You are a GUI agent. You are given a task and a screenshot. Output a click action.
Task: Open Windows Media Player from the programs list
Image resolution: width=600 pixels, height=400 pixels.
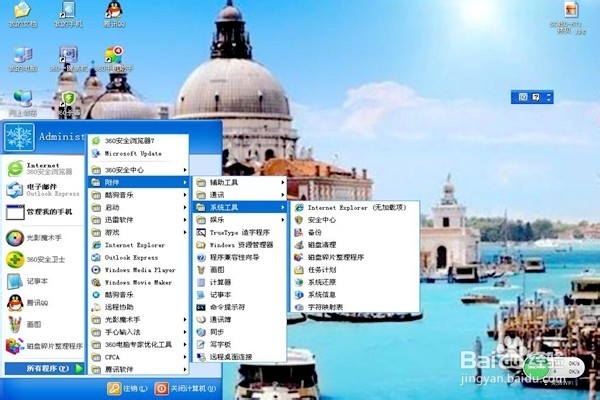[139, 270]
